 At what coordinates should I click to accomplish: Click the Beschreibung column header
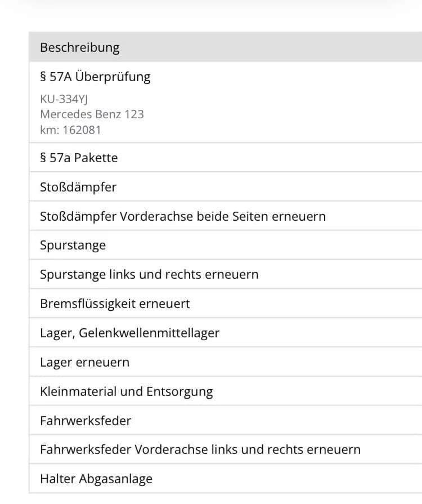[x=80, y=47]
